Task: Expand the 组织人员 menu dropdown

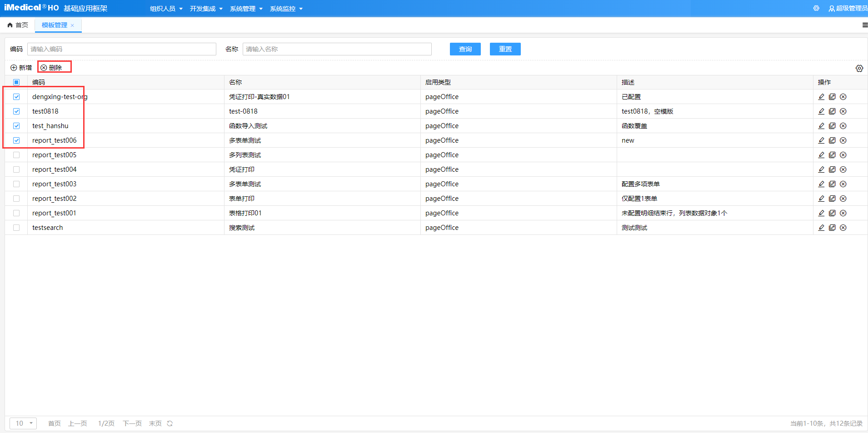Action: [x=166, y=9]
